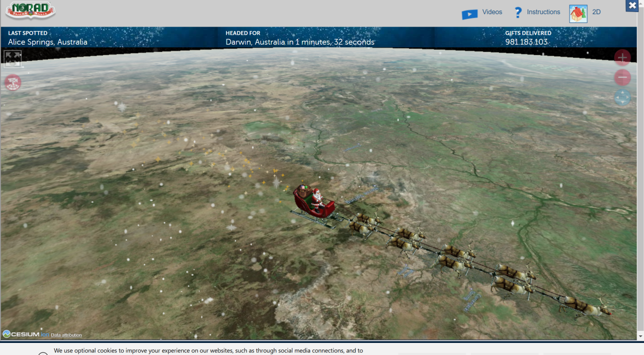Toggle fullscreen with the arrows icon

coord(13,58)
